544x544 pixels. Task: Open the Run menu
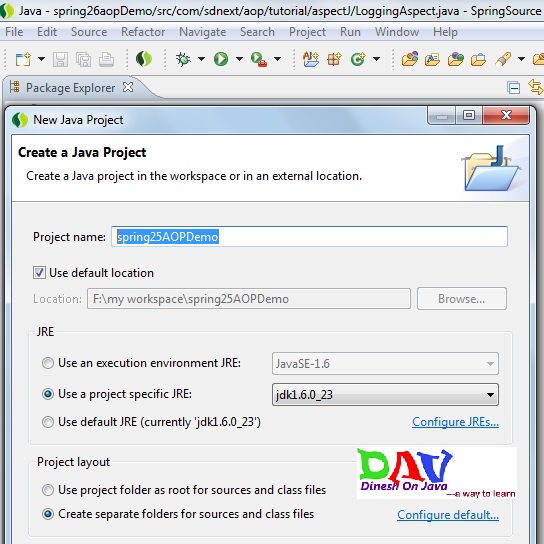pos(350,32)
